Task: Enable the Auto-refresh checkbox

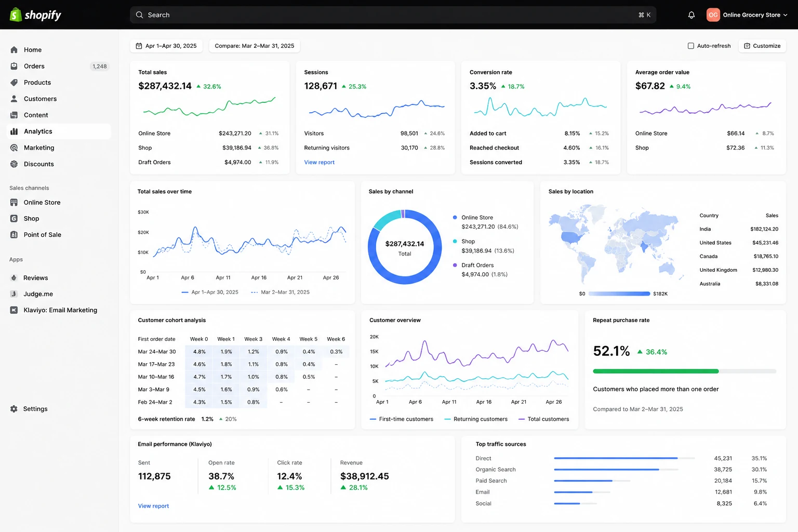Action: click(691, 46)
